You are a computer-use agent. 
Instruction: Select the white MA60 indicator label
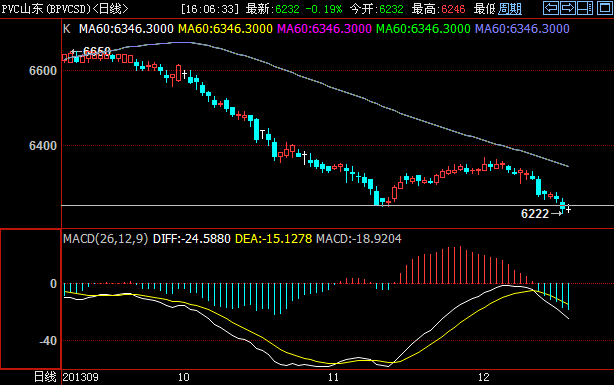coord(126,29)
